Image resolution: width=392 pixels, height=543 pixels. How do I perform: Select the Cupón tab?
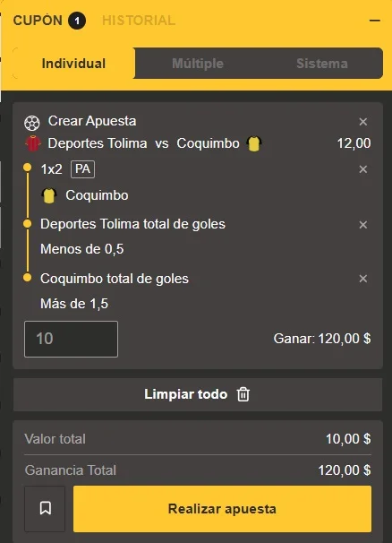tap(49, 21)
